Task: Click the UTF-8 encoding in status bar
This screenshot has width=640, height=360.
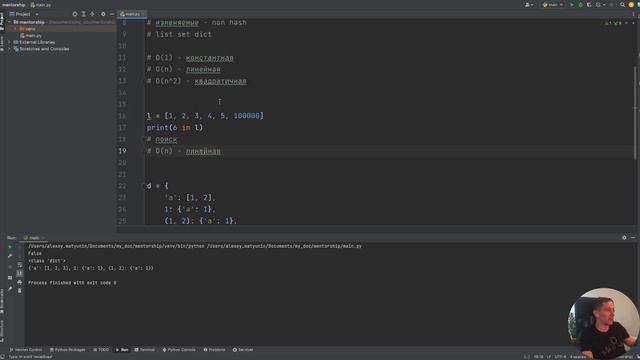Action: pyautogui.click(x=560, y=357)
